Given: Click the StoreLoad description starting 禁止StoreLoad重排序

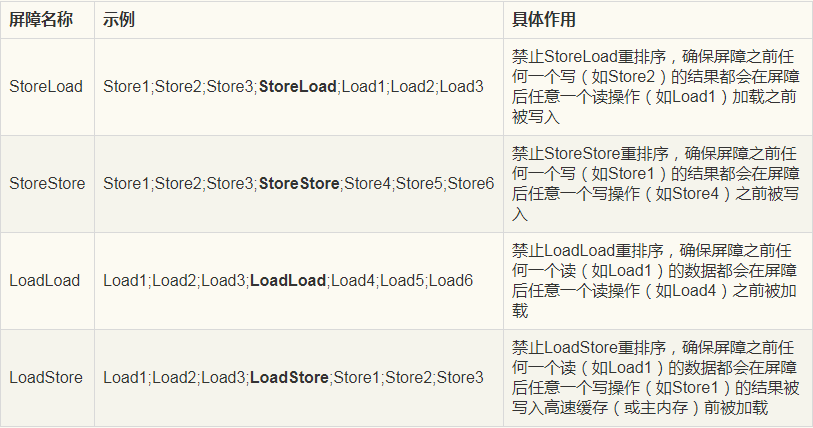Looking at the screenshot, I should [655, 87].
